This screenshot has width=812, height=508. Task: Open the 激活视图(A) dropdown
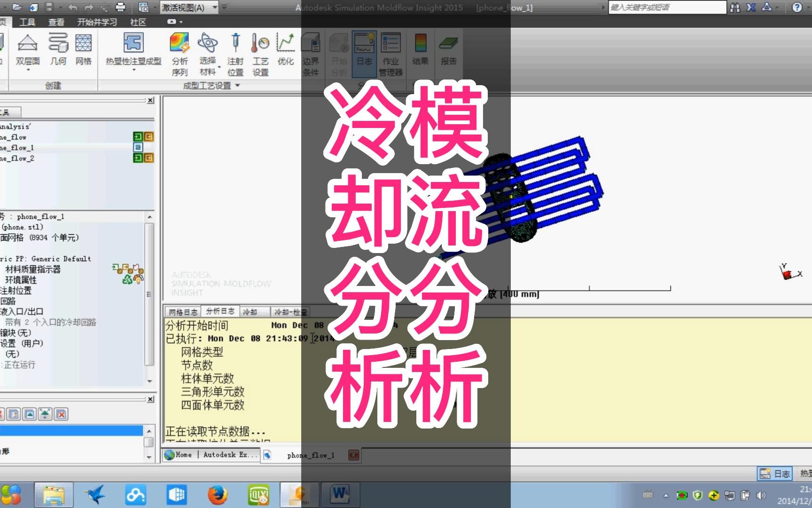[214, 8]
